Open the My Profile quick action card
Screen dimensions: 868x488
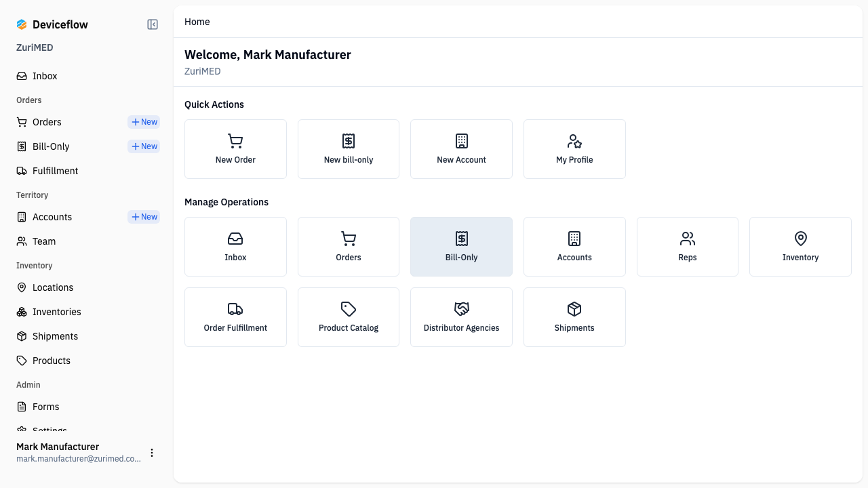[x=574, y=149]
